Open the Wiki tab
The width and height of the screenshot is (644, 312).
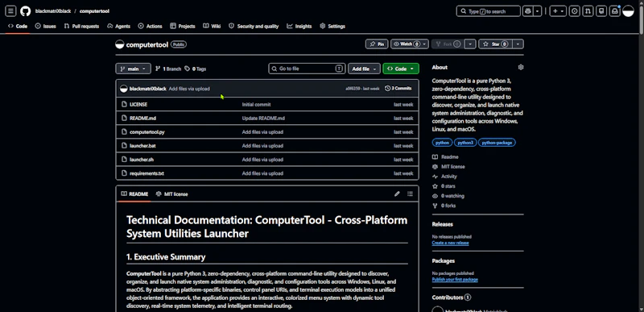tap(212, 26)
